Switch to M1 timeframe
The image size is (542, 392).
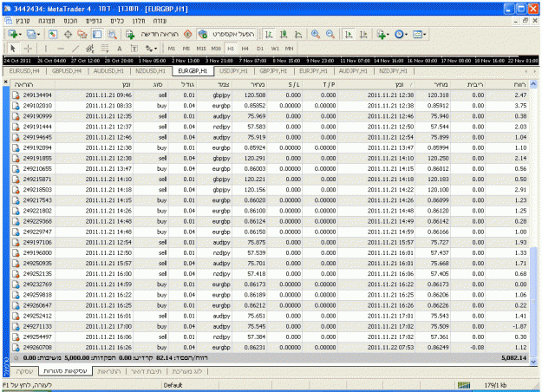click(172, 49)
